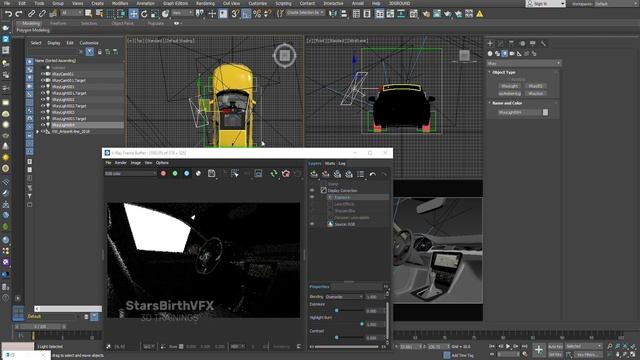Click the green refresh arrows icon in frame buffer

click(274, 174)
